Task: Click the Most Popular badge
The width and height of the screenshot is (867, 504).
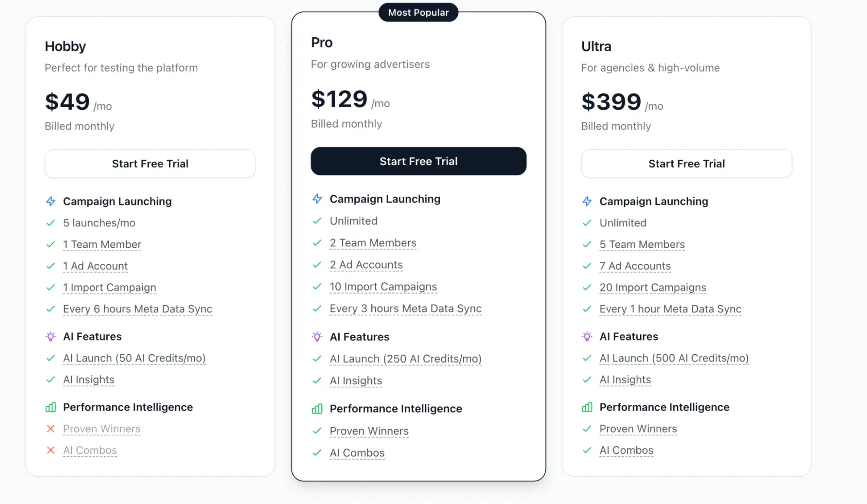Action: click(419, 13)
